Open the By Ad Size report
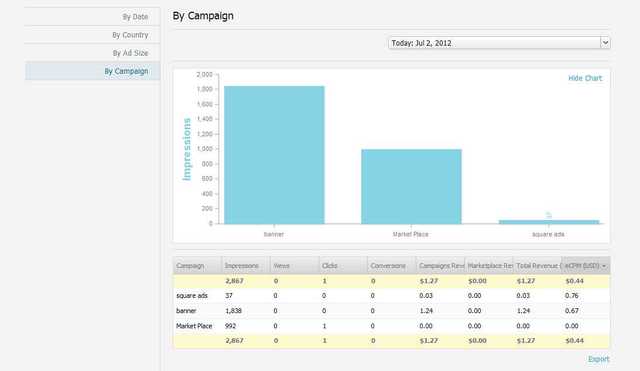Screen dimensions: 640x371 tap(130, 53)
